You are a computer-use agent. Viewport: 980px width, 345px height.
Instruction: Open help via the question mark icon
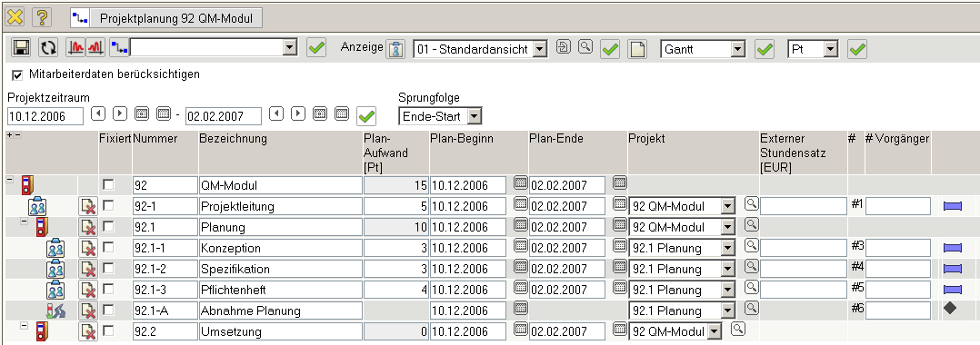pos(41,17)
